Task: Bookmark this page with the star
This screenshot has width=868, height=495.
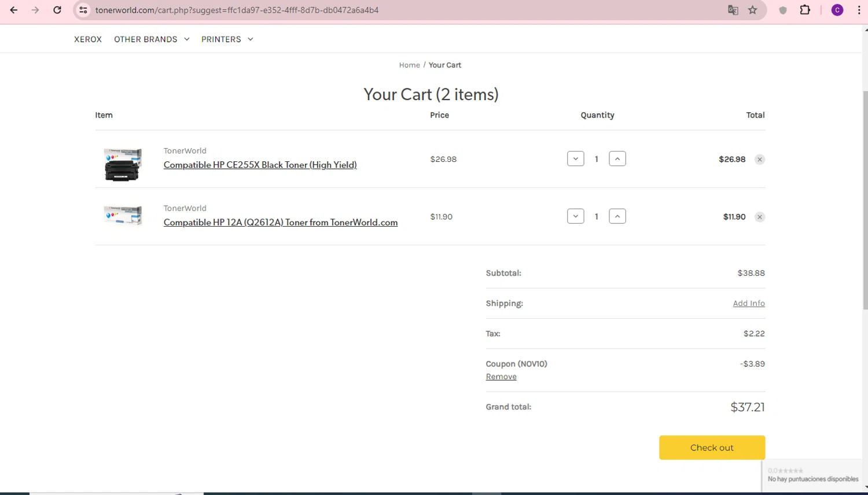Action: [x=752, y=10]
